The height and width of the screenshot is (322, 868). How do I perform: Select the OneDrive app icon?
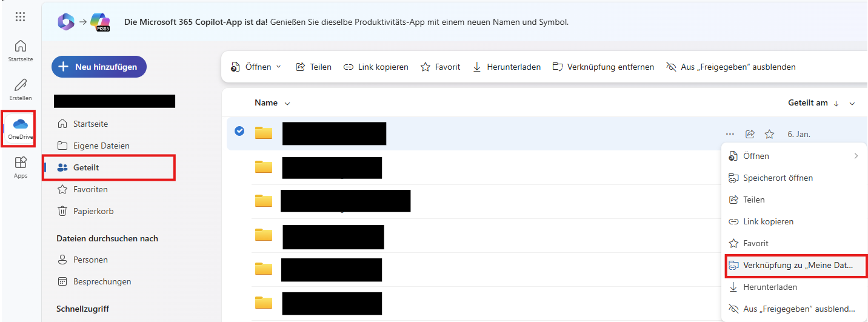pyautogui.click(x=21, y=129)
